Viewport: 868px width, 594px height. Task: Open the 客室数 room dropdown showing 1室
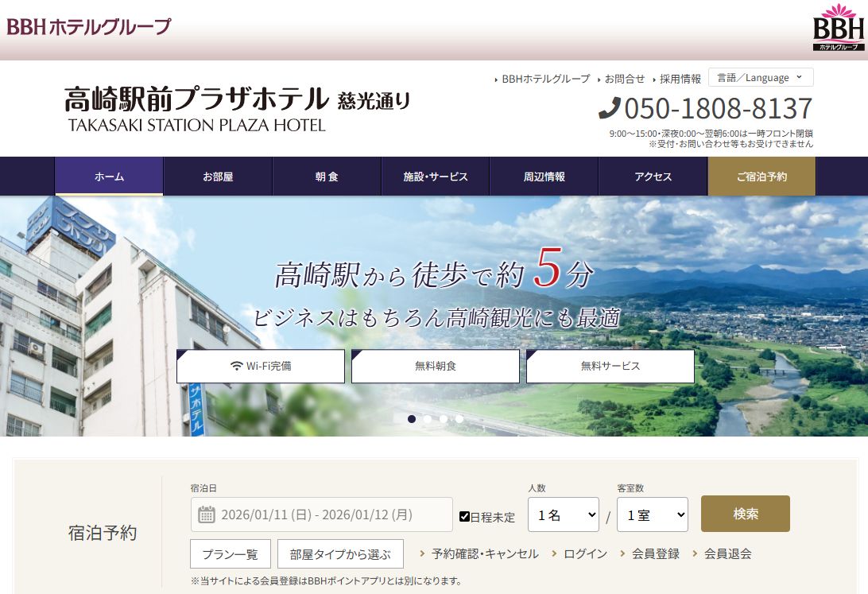(653, 514)
